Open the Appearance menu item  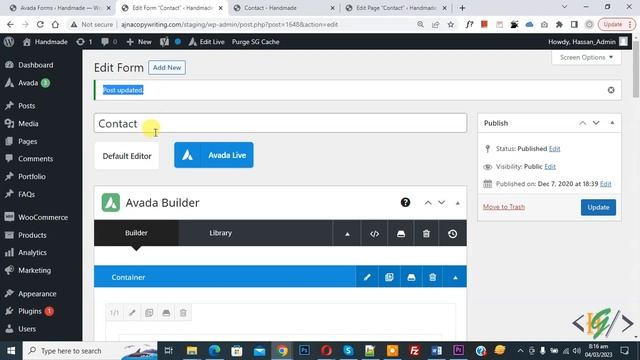coord(37,293)
